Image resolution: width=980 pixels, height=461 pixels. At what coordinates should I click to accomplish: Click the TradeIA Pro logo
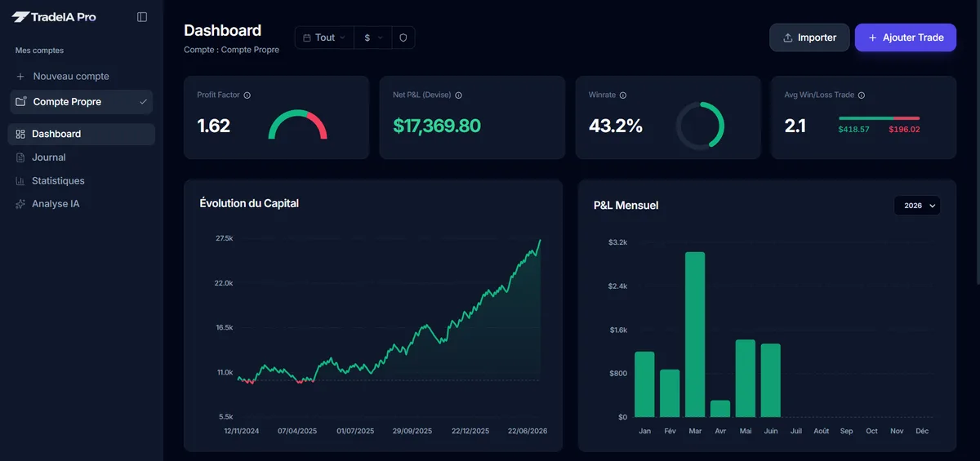(54, 16)
